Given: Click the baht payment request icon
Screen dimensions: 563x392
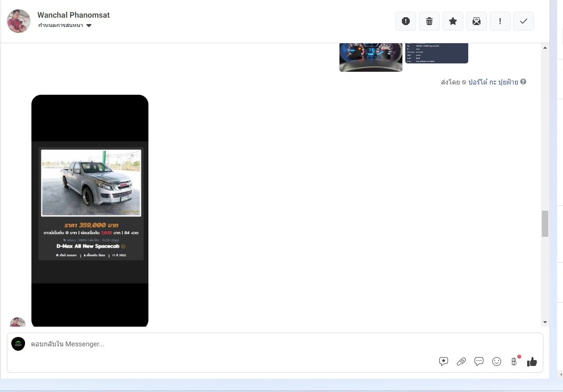Looking at the screenshot, I should (514, 362).
